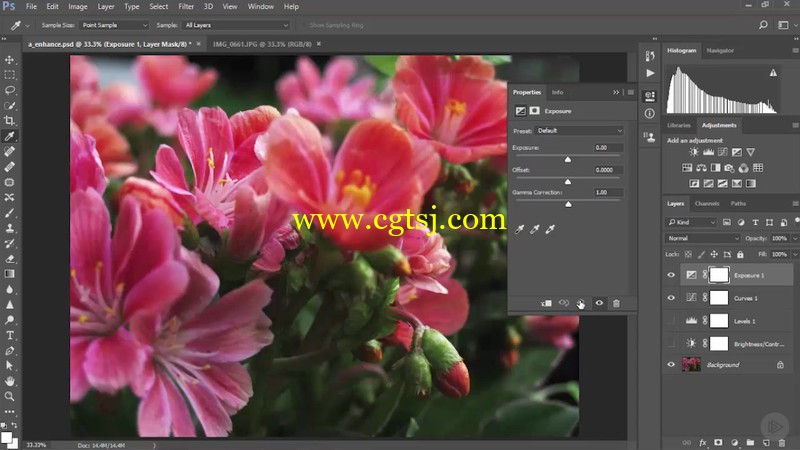800x450 pixels.
Task: Open the Filter menu
Action: (186, 7)
